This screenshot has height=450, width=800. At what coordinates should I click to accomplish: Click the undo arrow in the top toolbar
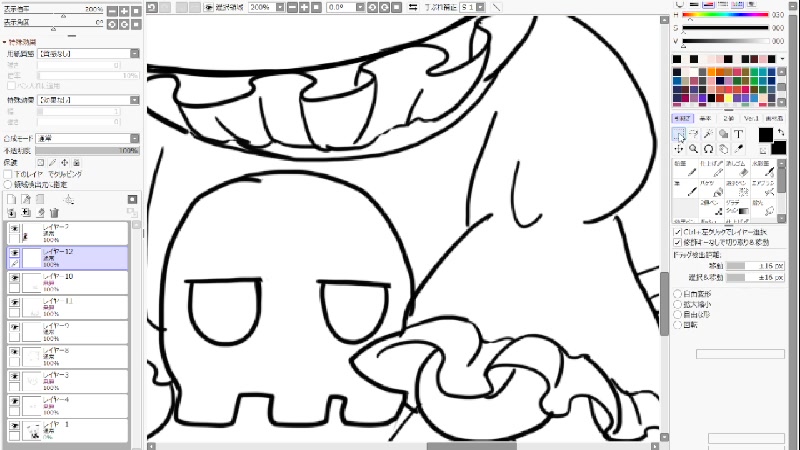tap(152, 6)
